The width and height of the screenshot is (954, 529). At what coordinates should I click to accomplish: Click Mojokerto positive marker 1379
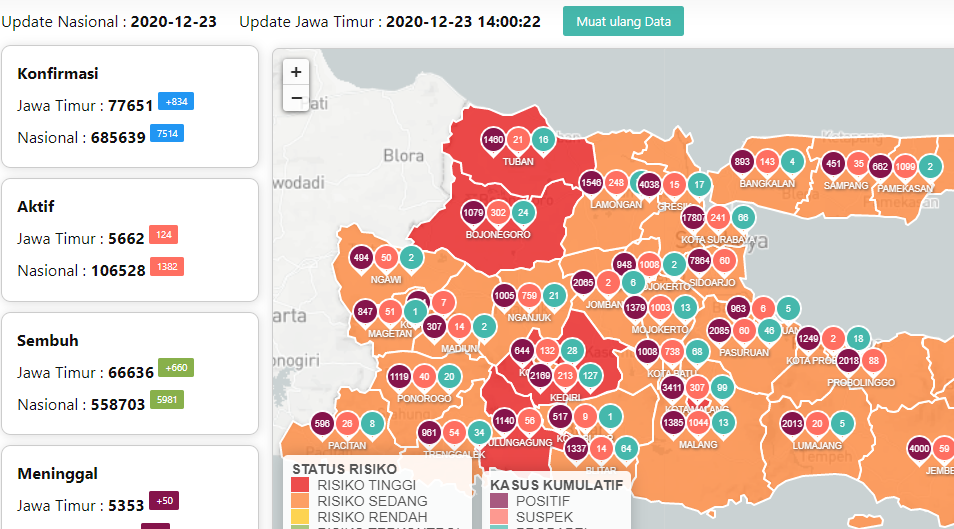point(635,308)
